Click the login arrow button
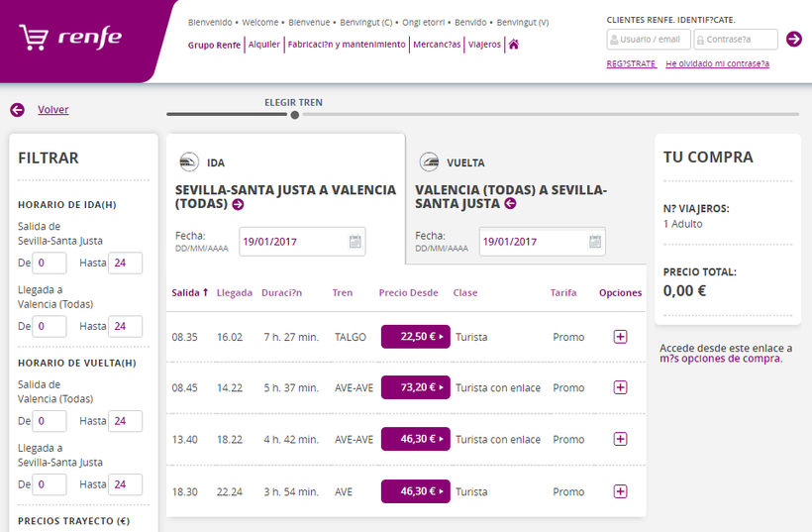The width and height of the screenshot is (812, 532). (x=793, y=40)
